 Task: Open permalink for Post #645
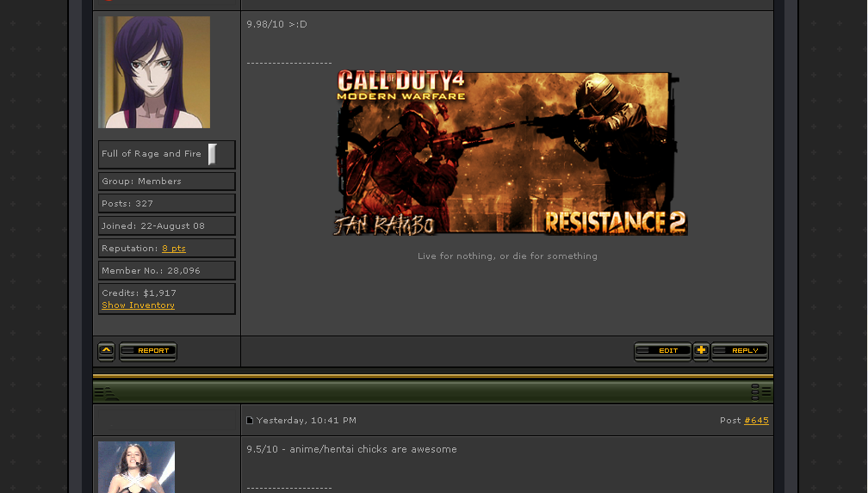point(756,421)
